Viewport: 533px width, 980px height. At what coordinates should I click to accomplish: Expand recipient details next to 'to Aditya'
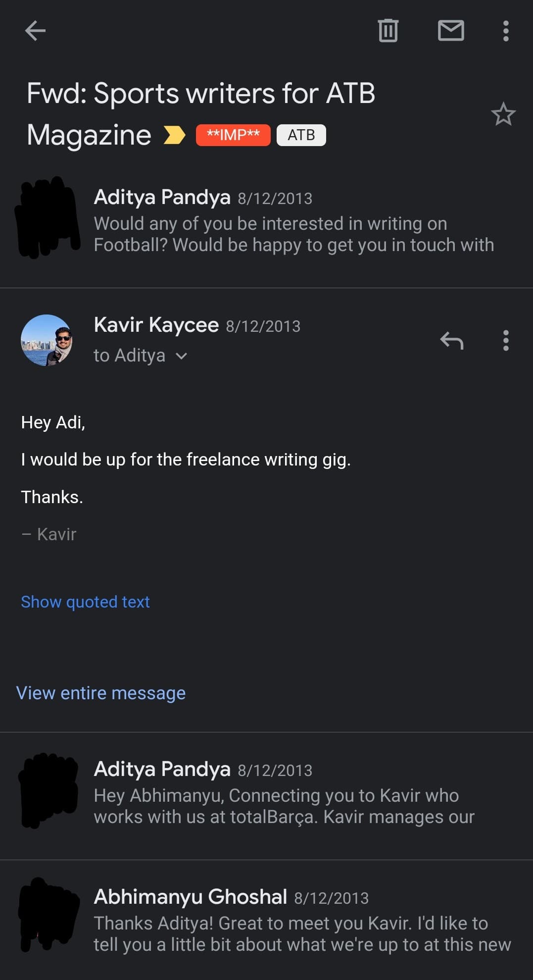click(182, 356)
